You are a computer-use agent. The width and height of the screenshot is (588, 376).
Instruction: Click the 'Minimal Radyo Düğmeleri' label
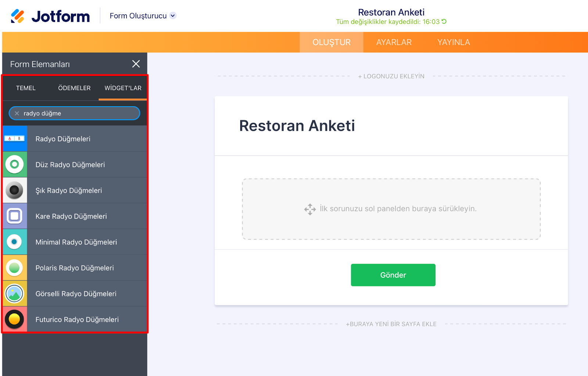click(x=76, y=242)
